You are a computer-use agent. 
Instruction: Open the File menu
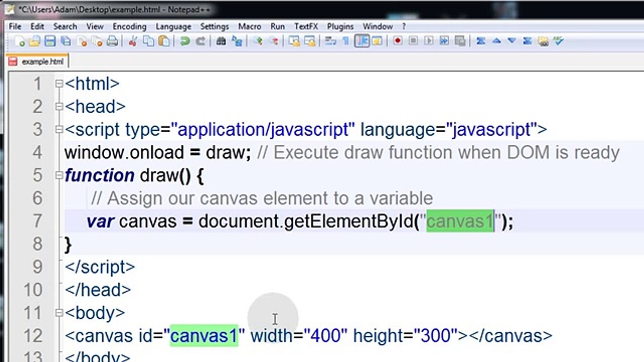[x=15, y=26]
